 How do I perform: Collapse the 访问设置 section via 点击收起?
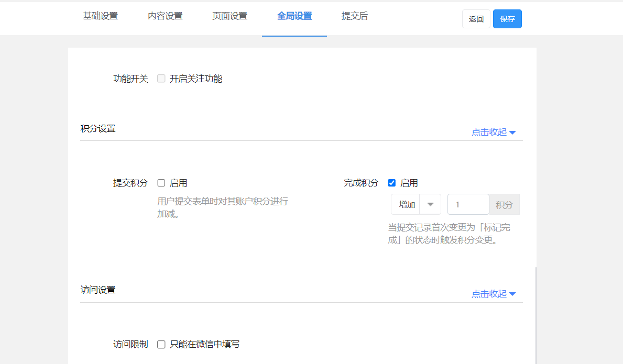(x=493, y=294)
